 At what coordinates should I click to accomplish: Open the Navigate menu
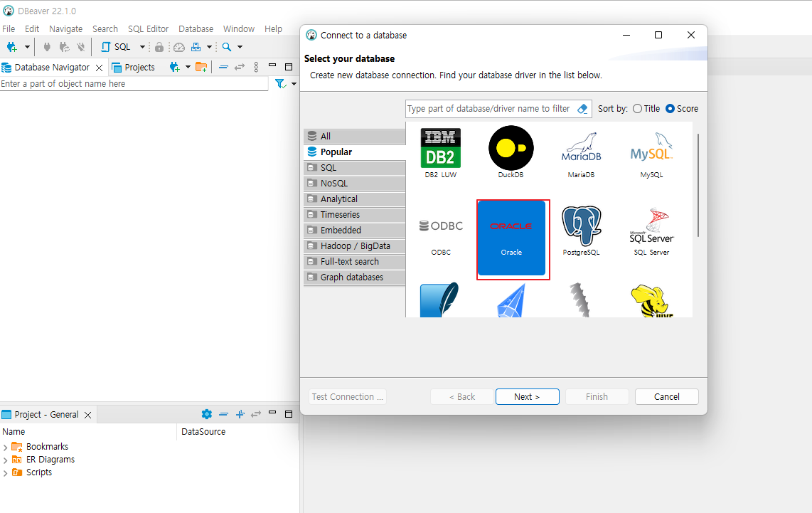65,29
